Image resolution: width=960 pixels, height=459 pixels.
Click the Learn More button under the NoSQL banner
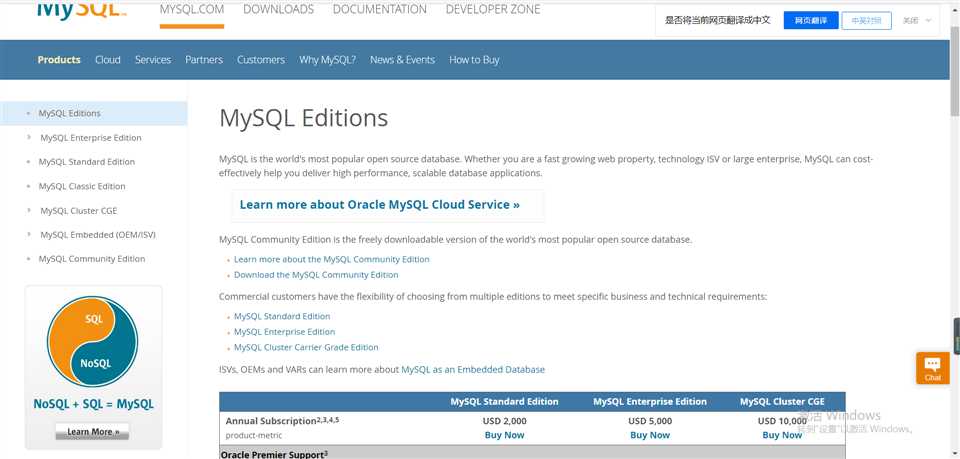(92, 431)
